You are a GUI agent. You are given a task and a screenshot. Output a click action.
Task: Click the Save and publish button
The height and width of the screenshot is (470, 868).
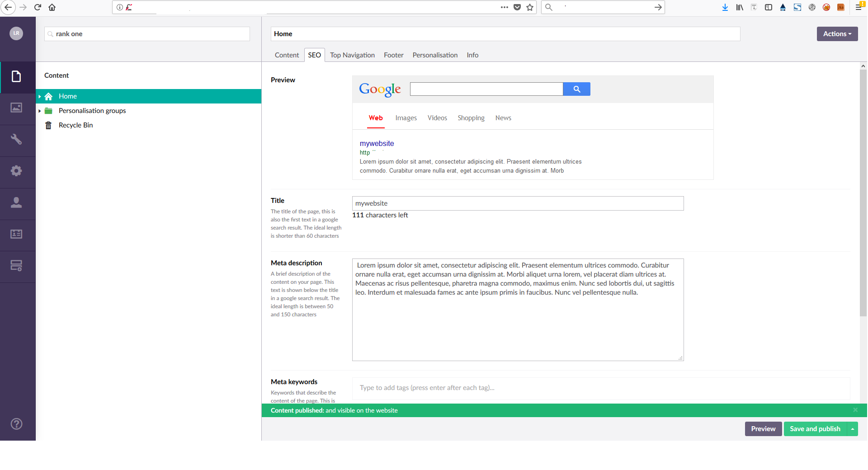[815, 429]
